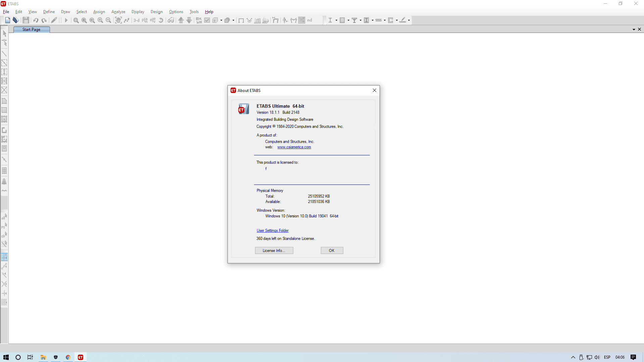Click the Zoom In One Step magnifier

tap(100, 20)
